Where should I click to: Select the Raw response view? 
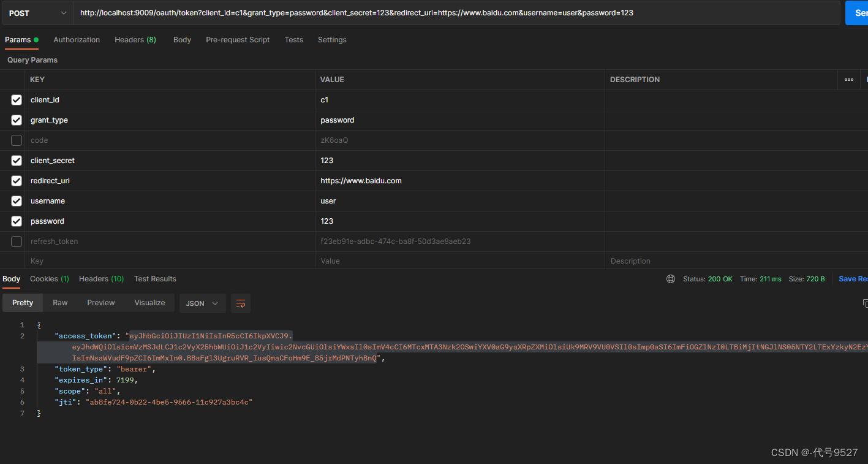tap(60, 303)
